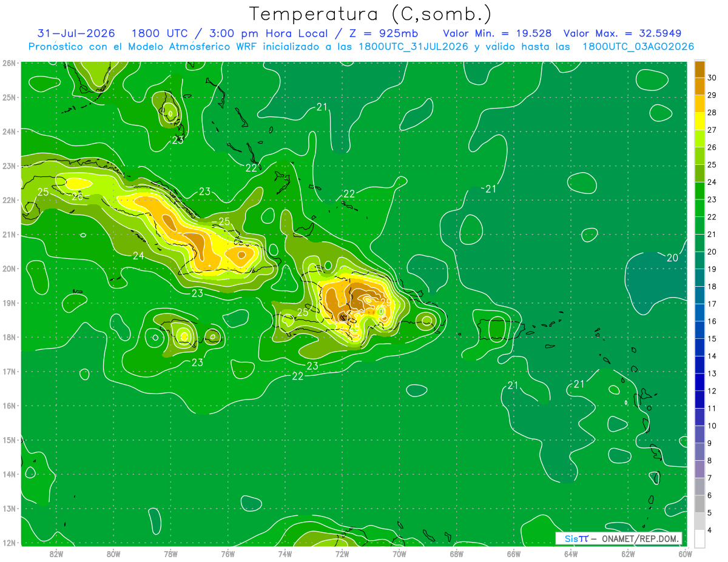Pick the blue swatch between 15 and 16

pyautogui.click(x=699, y=330)
